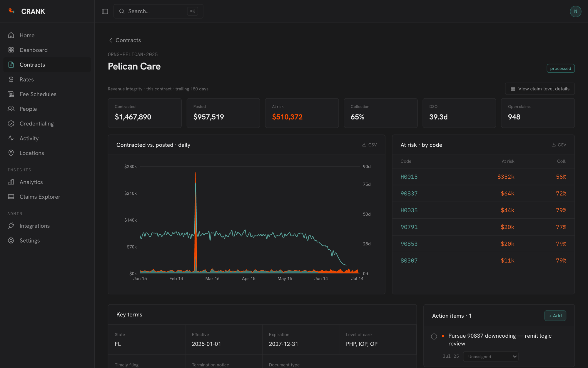
Task: Open Claims Explorer in Insights
Action: [x=47, y=197]
